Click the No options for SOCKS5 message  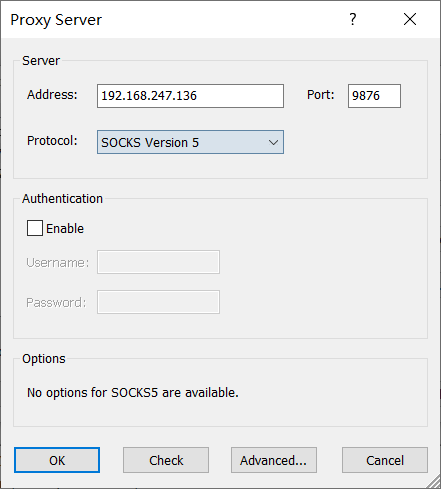(x=133, y=393)
